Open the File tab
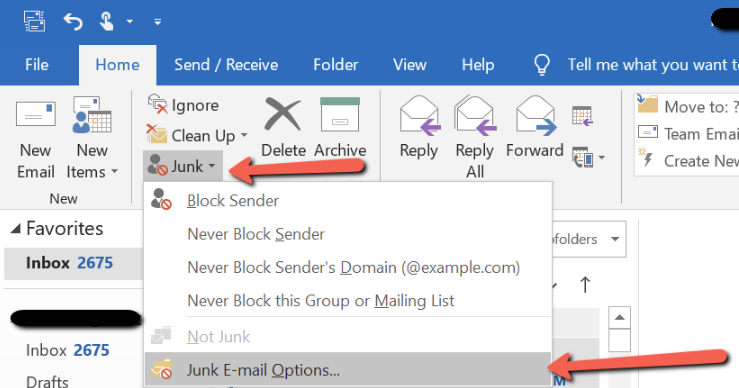Image resolution: width=739 pixels, height=388 pixels. 37,65
